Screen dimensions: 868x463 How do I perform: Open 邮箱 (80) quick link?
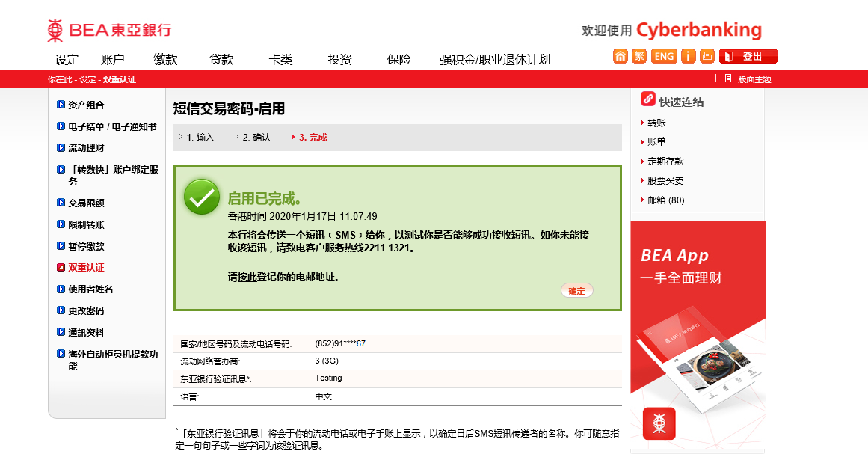[x=665, y=200]
